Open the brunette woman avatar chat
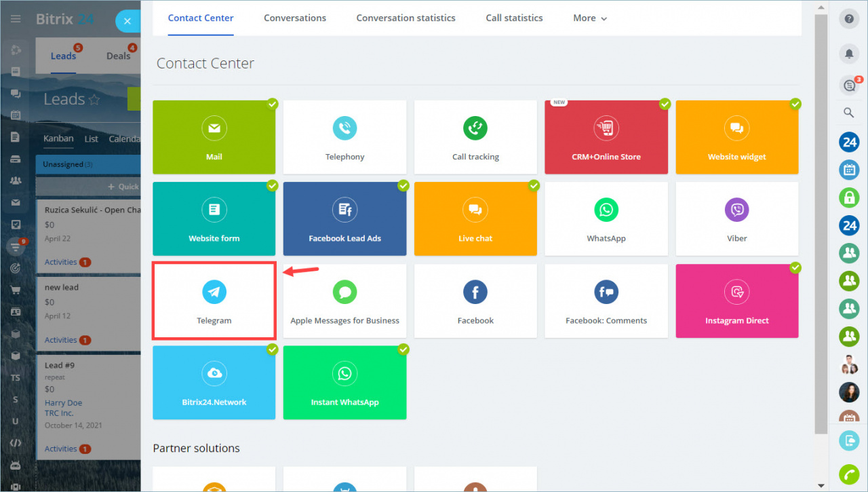 click(x=849, y=392)
